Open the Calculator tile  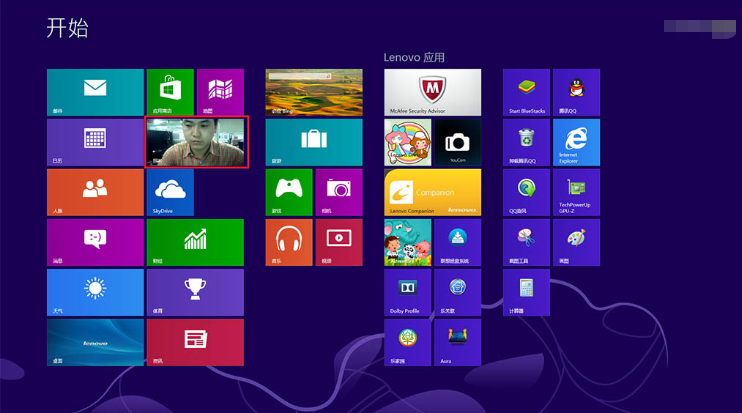[x=526, y=292]
